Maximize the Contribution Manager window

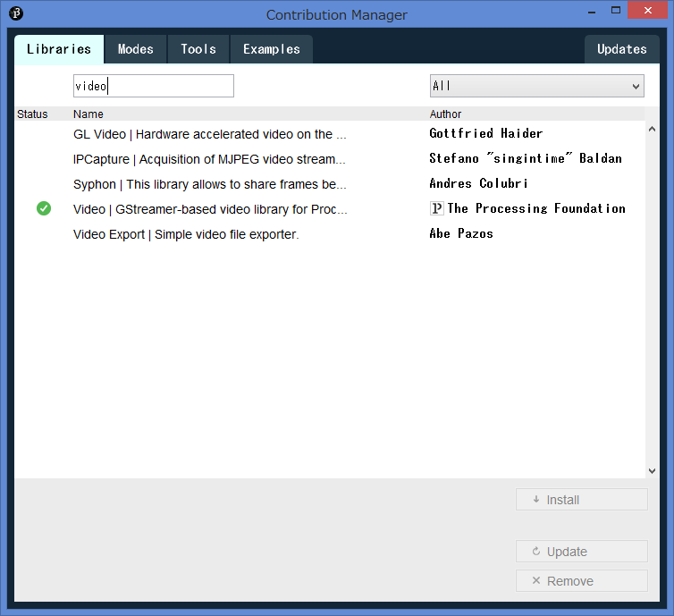[x=616, y=11]
